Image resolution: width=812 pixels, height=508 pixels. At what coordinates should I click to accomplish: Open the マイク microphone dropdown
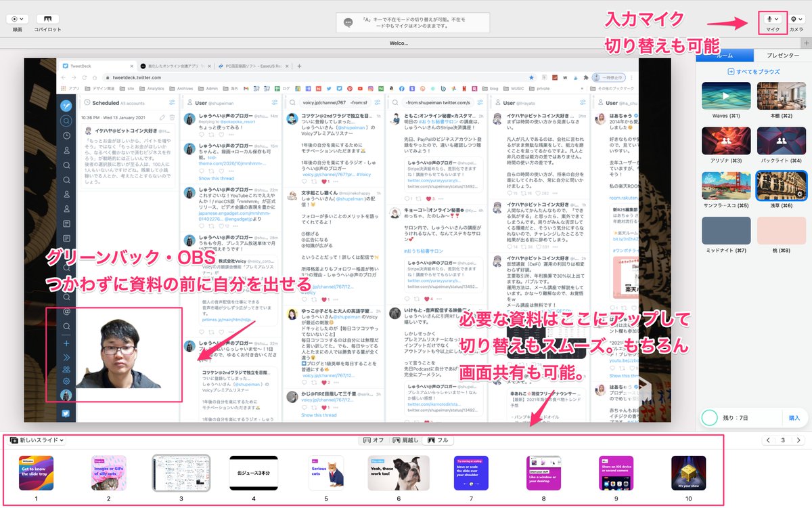point(773,20)
